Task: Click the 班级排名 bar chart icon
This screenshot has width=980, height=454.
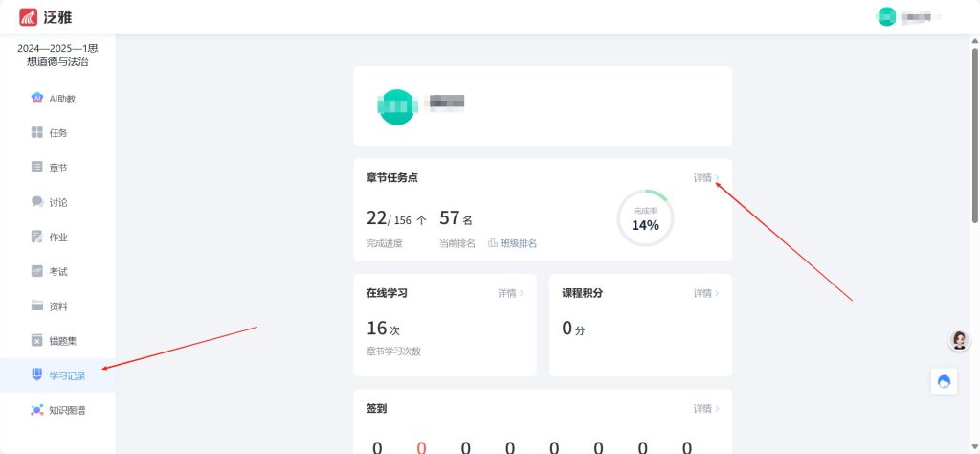Action: point(493,243)
